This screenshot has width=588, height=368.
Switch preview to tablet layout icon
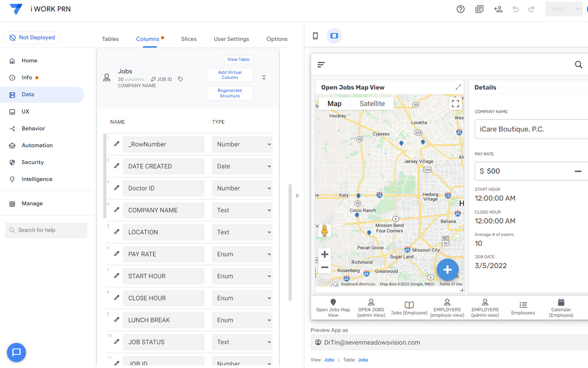(x=334, y=36)
